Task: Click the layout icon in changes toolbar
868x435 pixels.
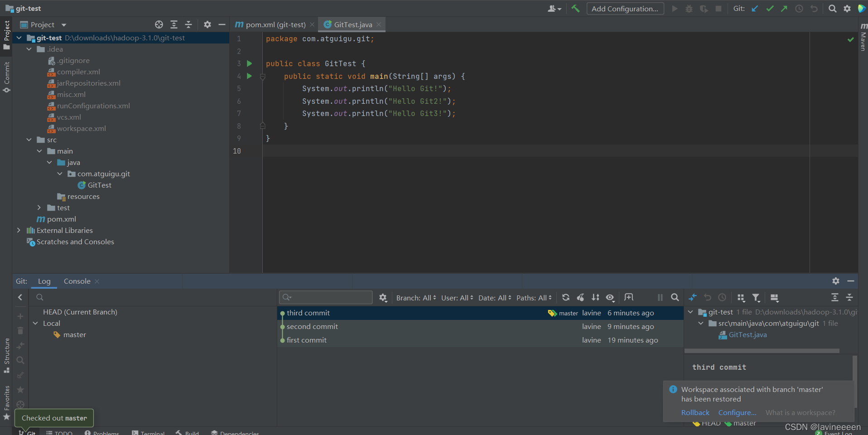Action: [775, 298]
